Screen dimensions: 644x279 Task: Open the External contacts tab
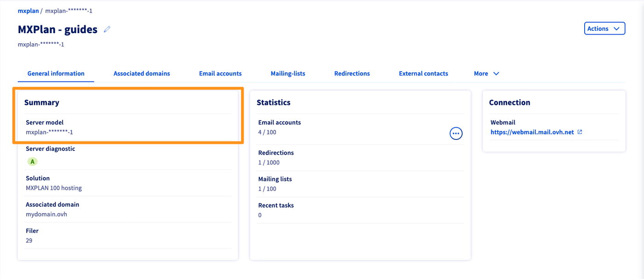[x=423, y=74]
